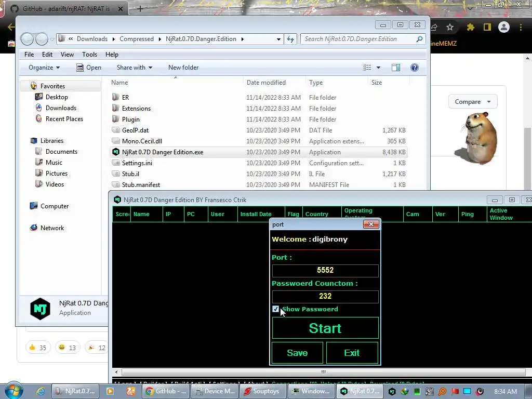Click the Start button in the port dialog
This screenshot has width=532, height=399.
click(325, 328)
